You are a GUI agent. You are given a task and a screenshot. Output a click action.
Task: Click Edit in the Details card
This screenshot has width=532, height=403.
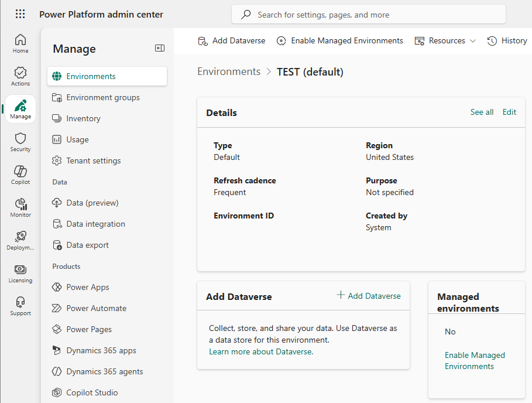[509, 112]
